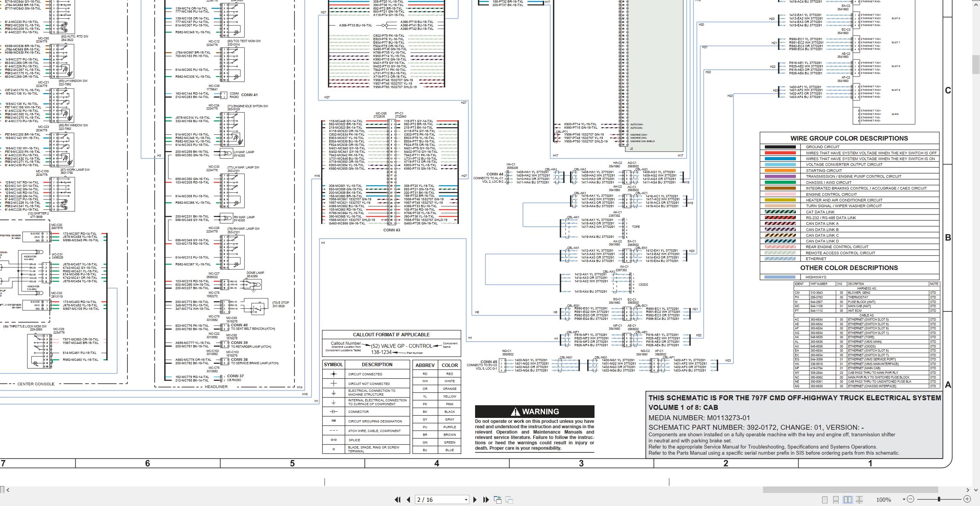The width and height of the screenshot is (980, 506).
Task: Click the CAT DATA LINK legend text
Action: pos(820,212)
